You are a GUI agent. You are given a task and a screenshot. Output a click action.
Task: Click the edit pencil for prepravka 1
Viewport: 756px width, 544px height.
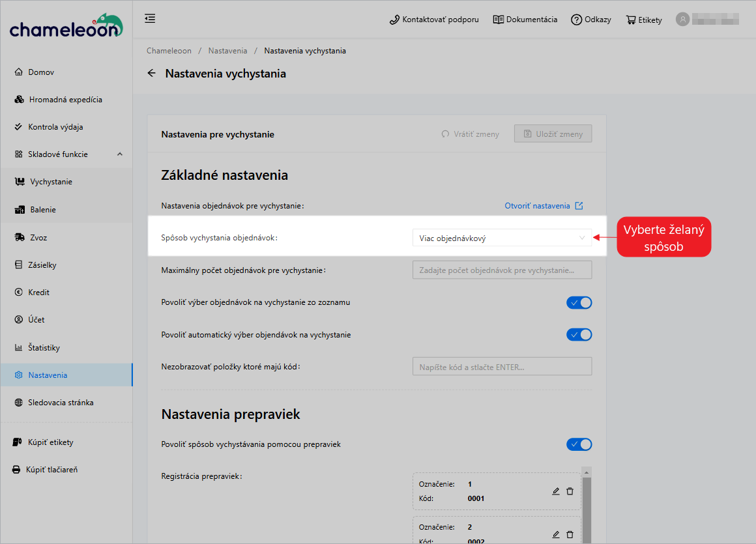tap(556, 491)
